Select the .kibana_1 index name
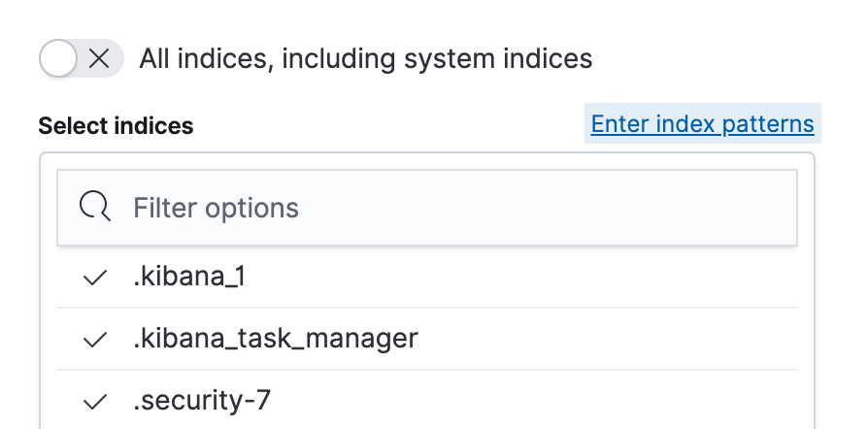 (x=188, y=278)
